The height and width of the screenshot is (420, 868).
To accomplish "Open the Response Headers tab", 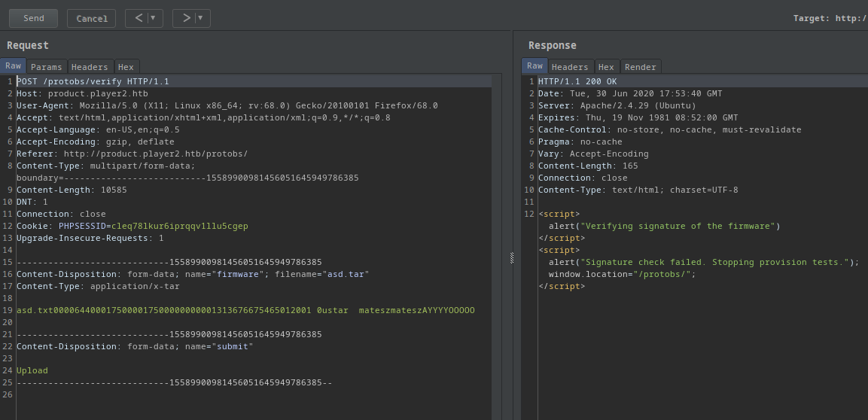I will 570,67.
